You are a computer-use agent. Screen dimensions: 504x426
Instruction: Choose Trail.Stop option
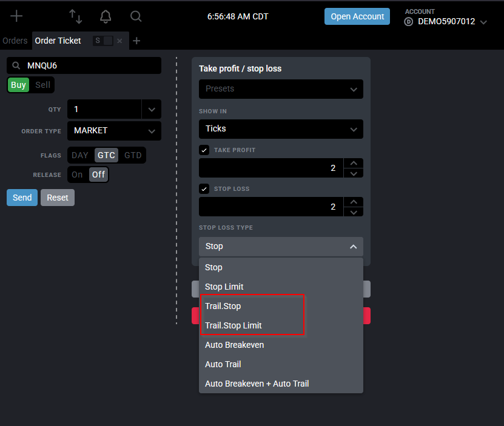coord(281,306)
